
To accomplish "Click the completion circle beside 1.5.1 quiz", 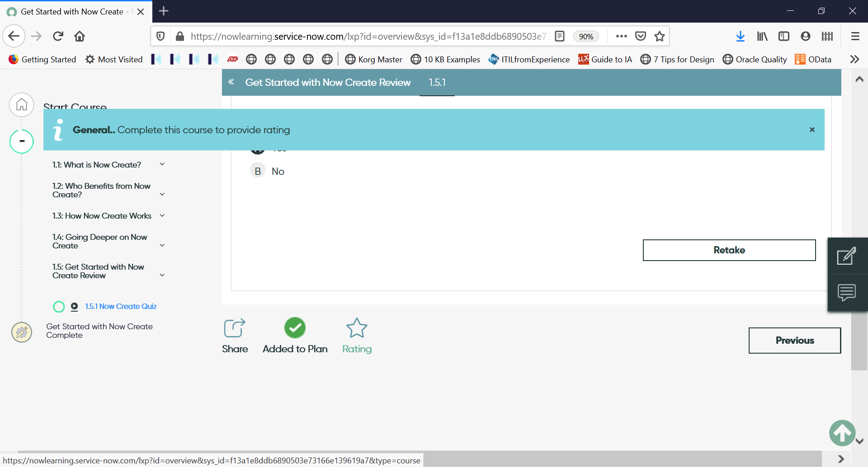I will click(59, 307).
